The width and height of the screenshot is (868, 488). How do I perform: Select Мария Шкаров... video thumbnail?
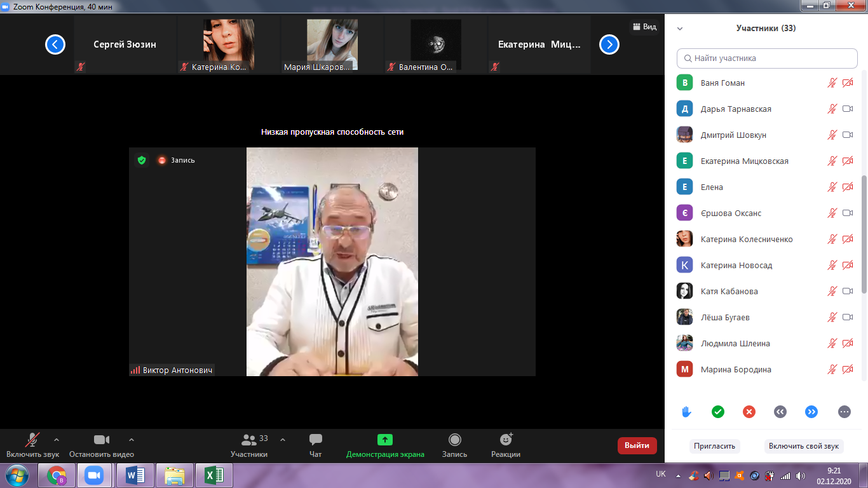[x=332, y=44]
